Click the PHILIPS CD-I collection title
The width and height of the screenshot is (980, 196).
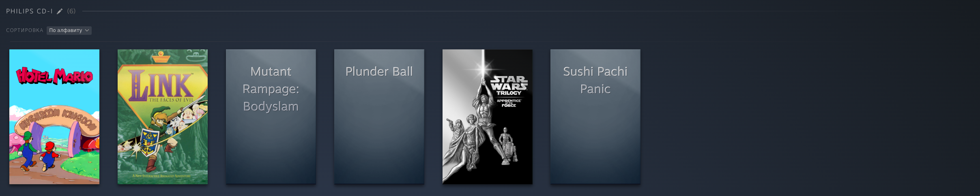tap(29, 11)
